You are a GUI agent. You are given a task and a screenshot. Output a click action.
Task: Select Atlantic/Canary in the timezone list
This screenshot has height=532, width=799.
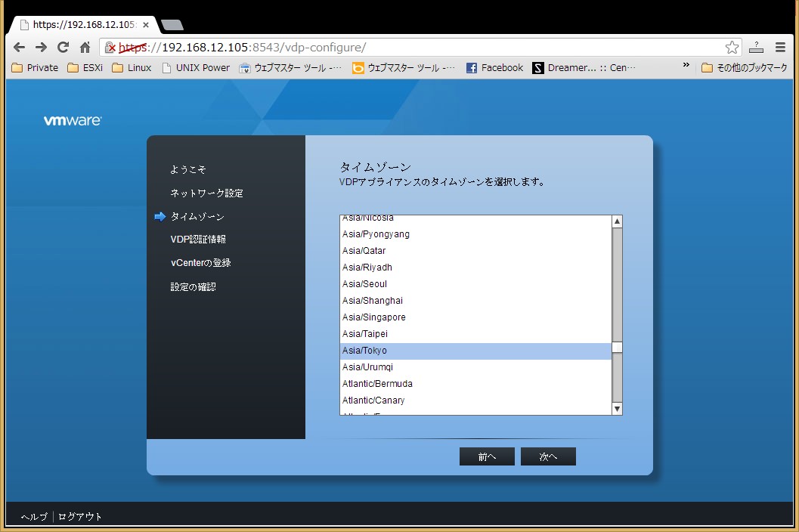pos(476,401)
